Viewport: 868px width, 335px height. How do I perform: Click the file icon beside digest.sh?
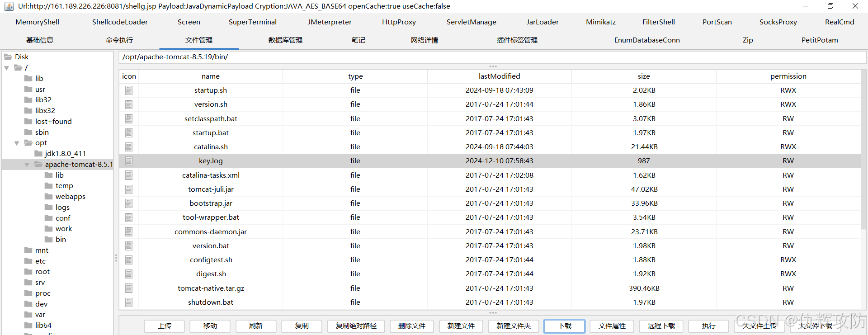[x=129, y=274]
